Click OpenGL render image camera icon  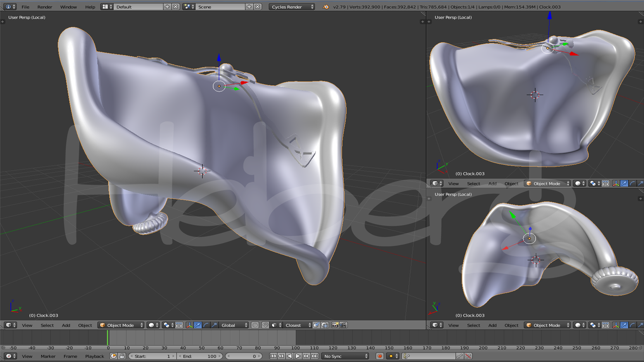pyautogui.click(x=335, y=325)
